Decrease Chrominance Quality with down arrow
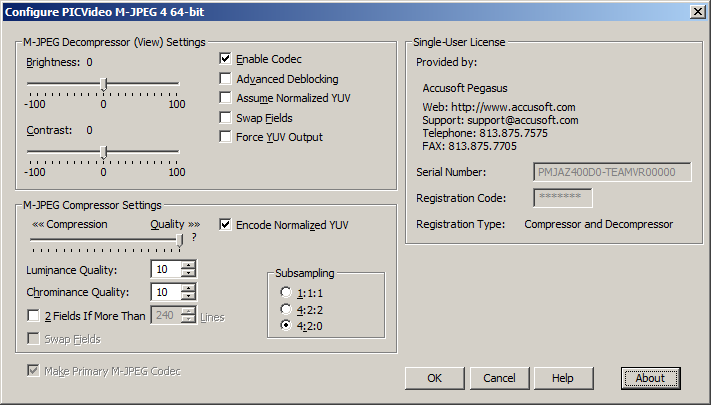The height and width of the screenshot is (405, 711). (188, 297)
